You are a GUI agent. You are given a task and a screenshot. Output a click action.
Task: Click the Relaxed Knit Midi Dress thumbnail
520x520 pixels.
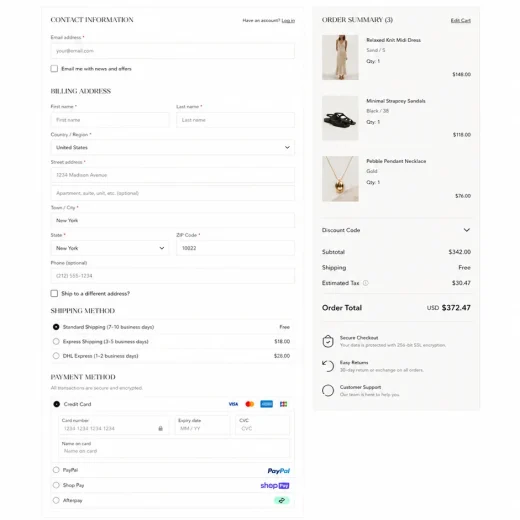point(340,57)
